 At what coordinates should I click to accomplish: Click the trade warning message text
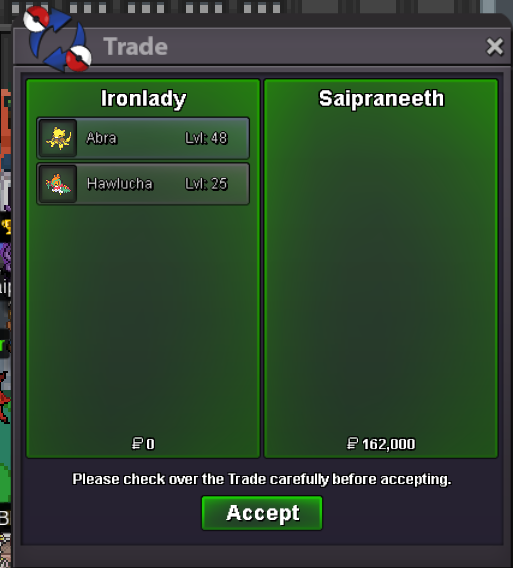[262, 479]
